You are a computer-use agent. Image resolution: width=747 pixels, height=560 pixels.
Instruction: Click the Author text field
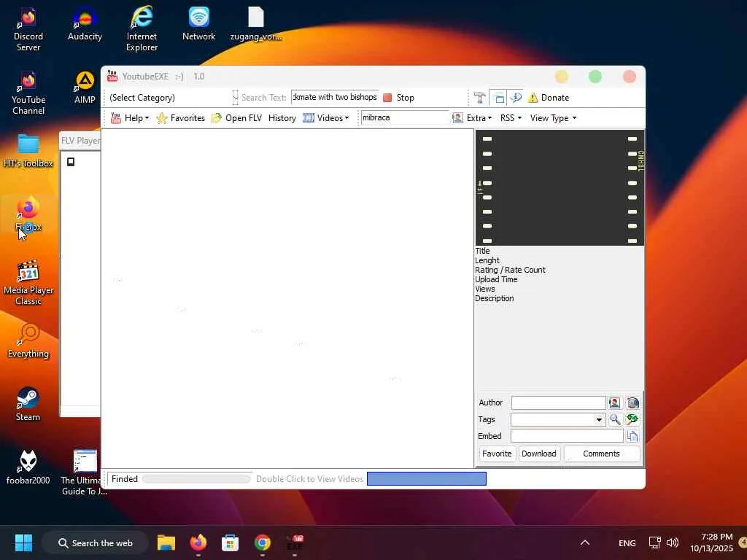pyautogui.click(x=558, y=402)
